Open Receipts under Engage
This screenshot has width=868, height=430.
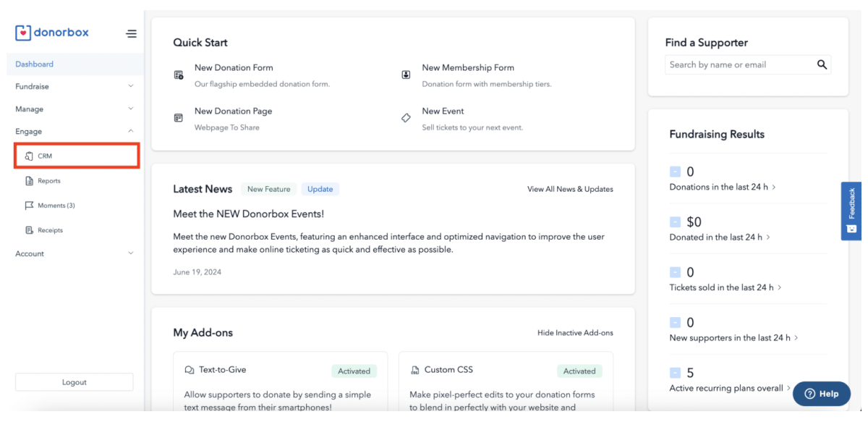click(x=51, y=230)
